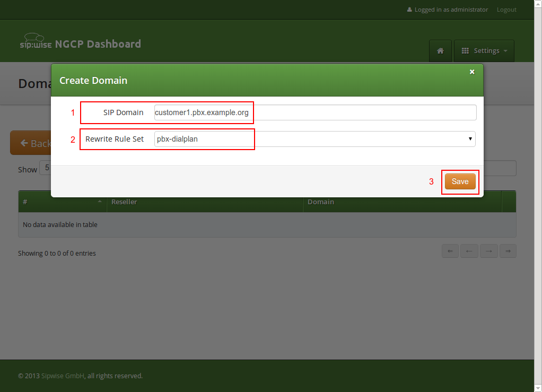Open the Rewrite Rule Set dropdown

click(470, 138)
